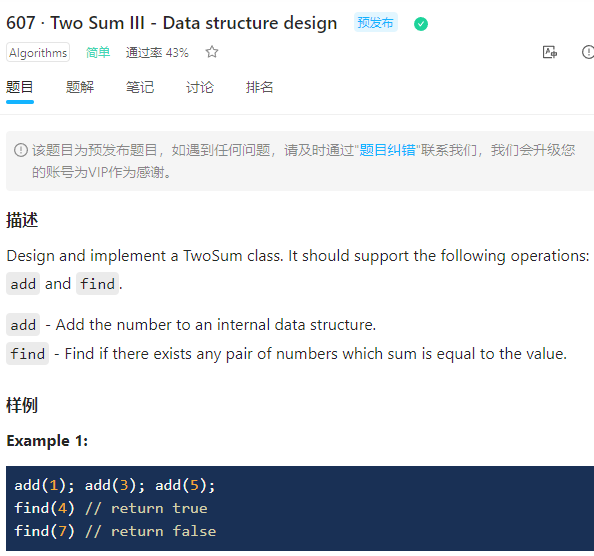The height and width of the screenshot is (556, 594).
Task: Click the Example 1 code block
Action: tap(300, 508)
